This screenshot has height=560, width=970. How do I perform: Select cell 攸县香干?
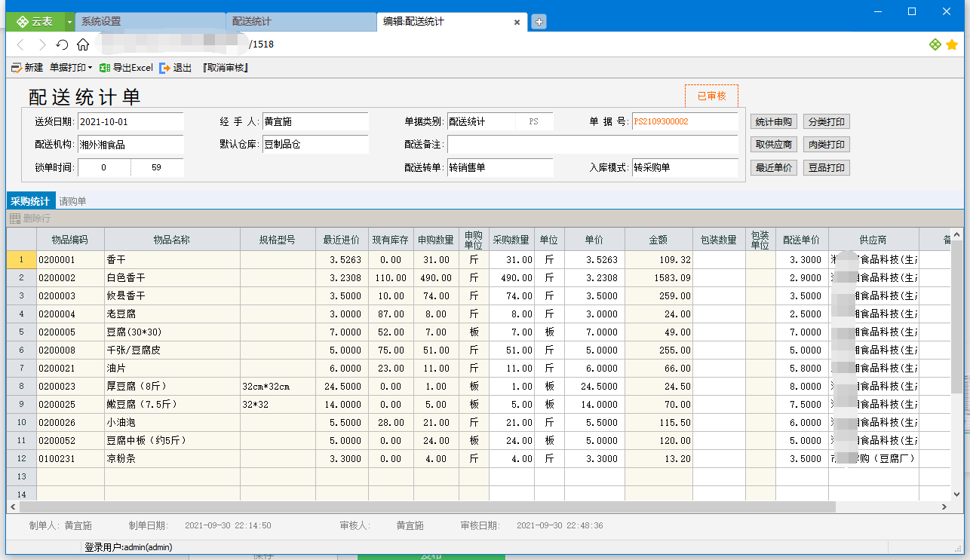click(172, 296)
